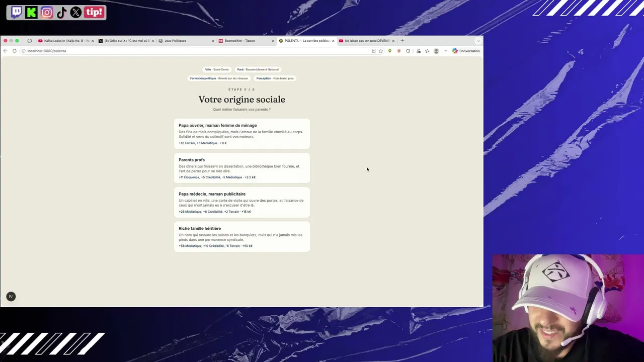Click the X logo in the overlay
The width and height of the screenshot is (644, 362).
(x=75, y=13)
